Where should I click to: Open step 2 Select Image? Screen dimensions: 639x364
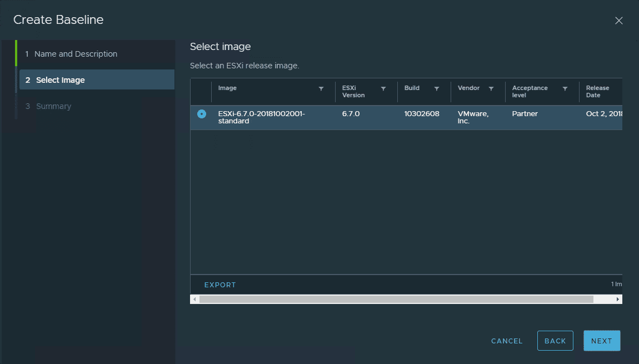coord(61,80)
